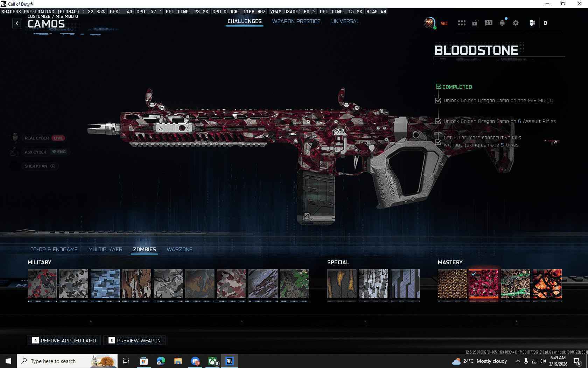This screenshot has width=588, height=368.
Task: Show hidden icons chevron in system tray
Action: pyautogui.click(x=517, y=361)
